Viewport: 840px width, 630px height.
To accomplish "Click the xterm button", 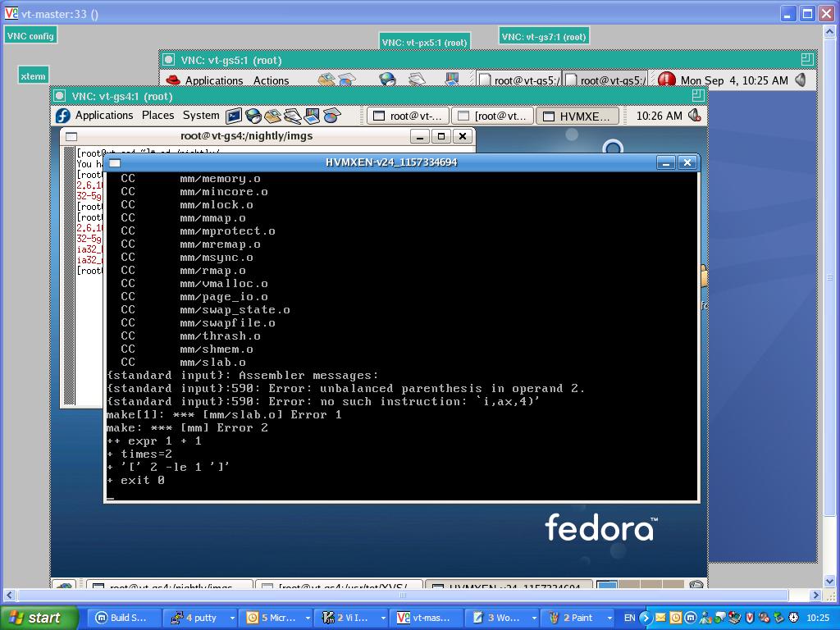I will tap(33, 75).
